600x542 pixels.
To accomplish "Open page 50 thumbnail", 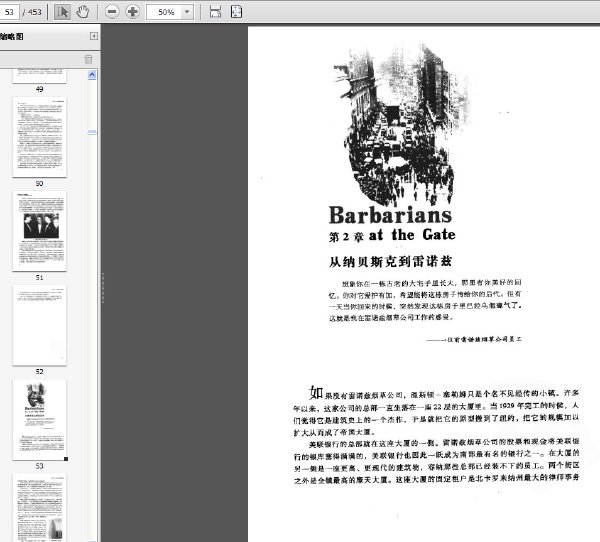I will 39,137.
